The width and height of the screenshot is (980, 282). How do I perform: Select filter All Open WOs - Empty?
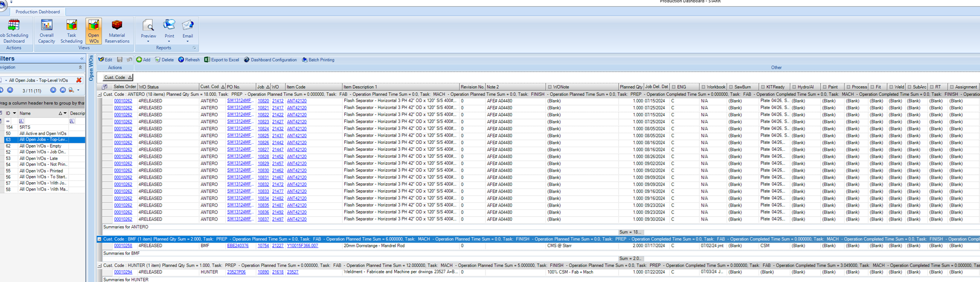(x=40, y=146)
